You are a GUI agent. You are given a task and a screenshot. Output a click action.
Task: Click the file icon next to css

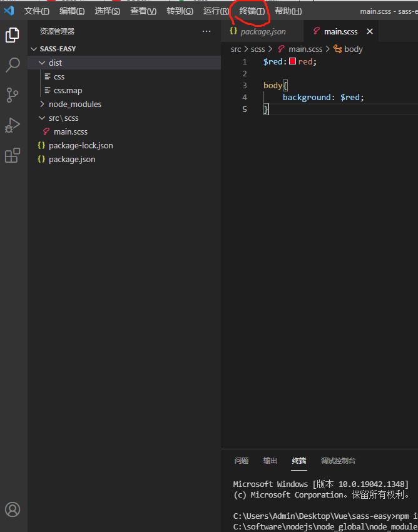point(48,77)
